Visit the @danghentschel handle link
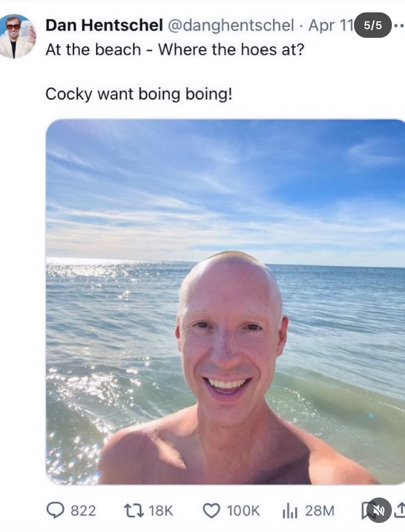 coord(231,25)
